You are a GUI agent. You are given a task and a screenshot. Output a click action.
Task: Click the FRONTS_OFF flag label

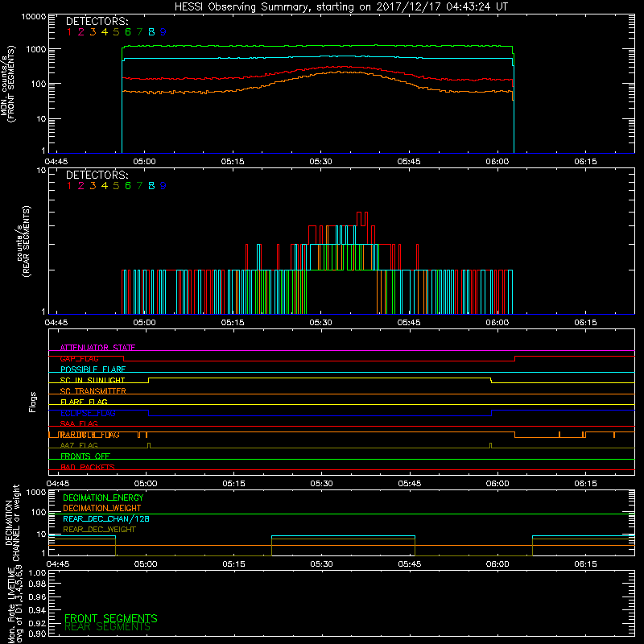pos(85,456)
